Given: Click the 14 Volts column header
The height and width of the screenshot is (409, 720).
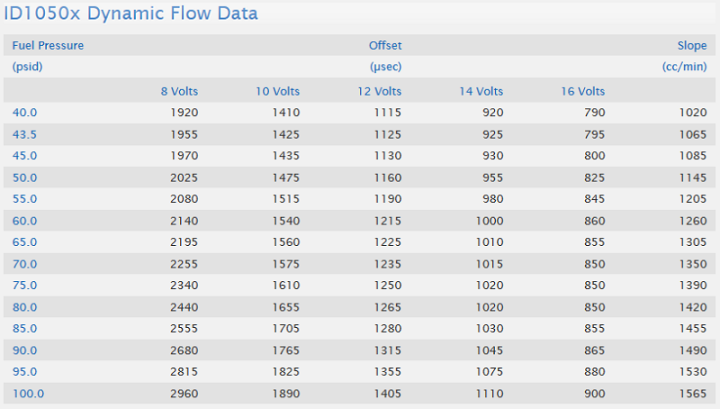Looking at the screenshot, I should click(x=481, y=91).
